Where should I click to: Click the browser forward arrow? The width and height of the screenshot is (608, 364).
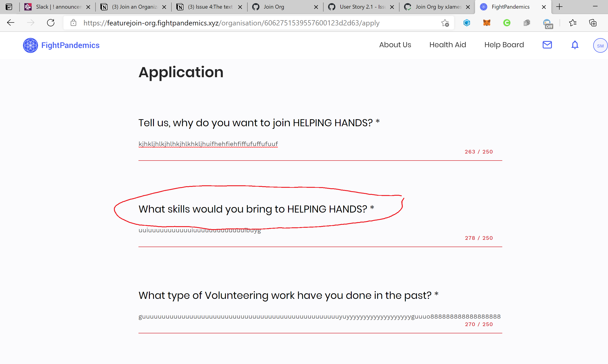[x=31, y=23]
